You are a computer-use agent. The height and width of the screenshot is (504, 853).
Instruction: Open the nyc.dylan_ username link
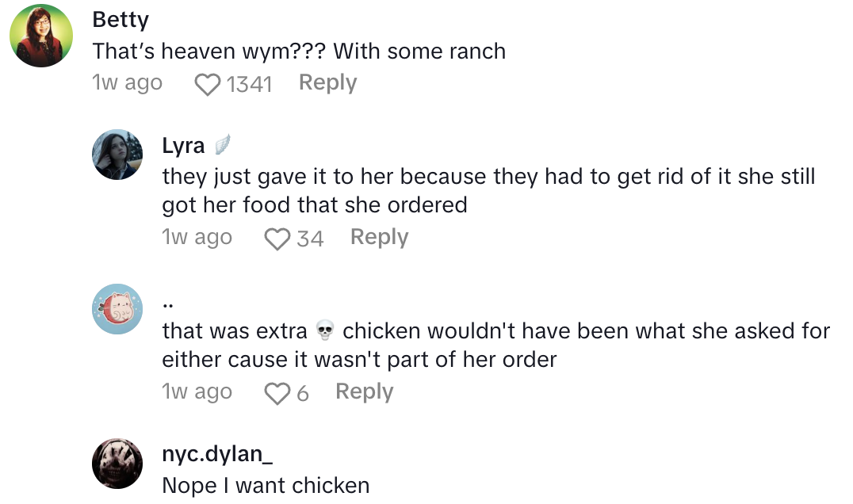point(212,454)
